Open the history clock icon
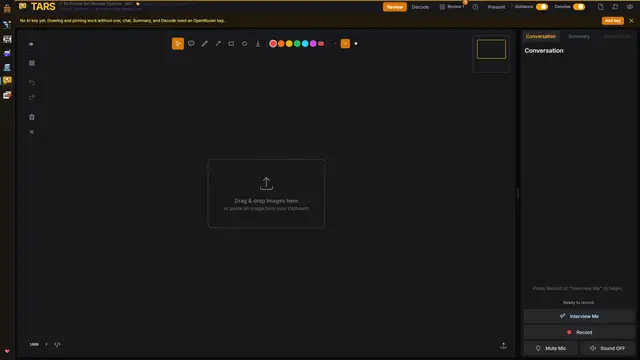 [x=476, y=7]
